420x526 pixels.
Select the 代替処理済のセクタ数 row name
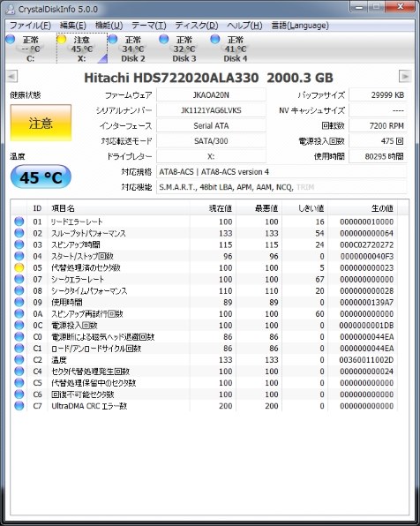pos(86,267)
